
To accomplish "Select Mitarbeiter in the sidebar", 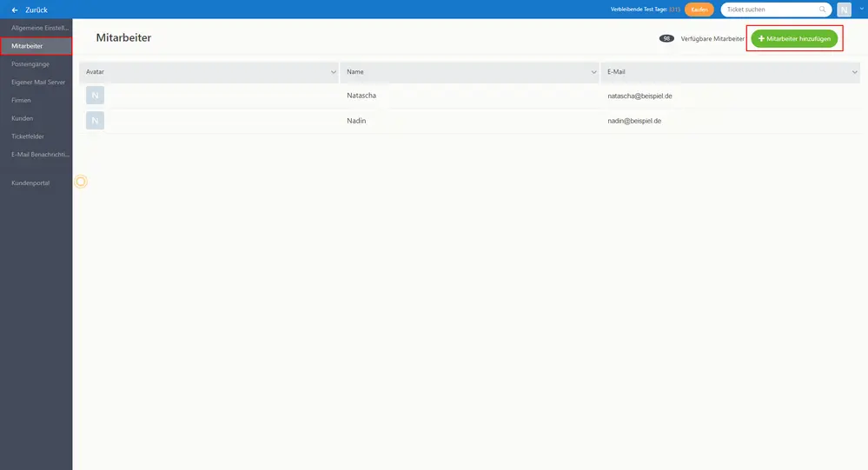I will (x=36, y=46).
